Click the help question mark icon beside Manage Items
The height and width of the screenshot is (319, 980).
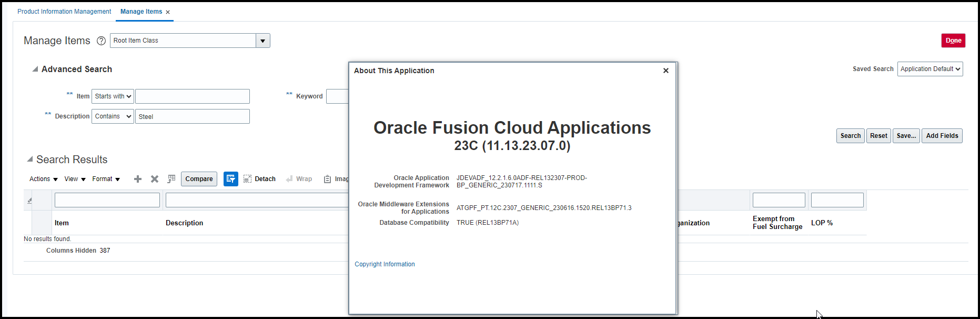102,41
